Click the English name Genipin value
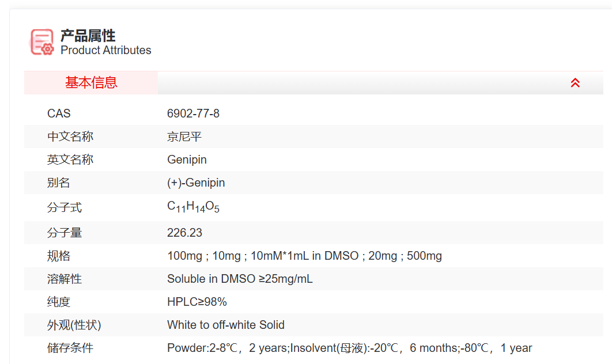 click(x=187, y=160)
